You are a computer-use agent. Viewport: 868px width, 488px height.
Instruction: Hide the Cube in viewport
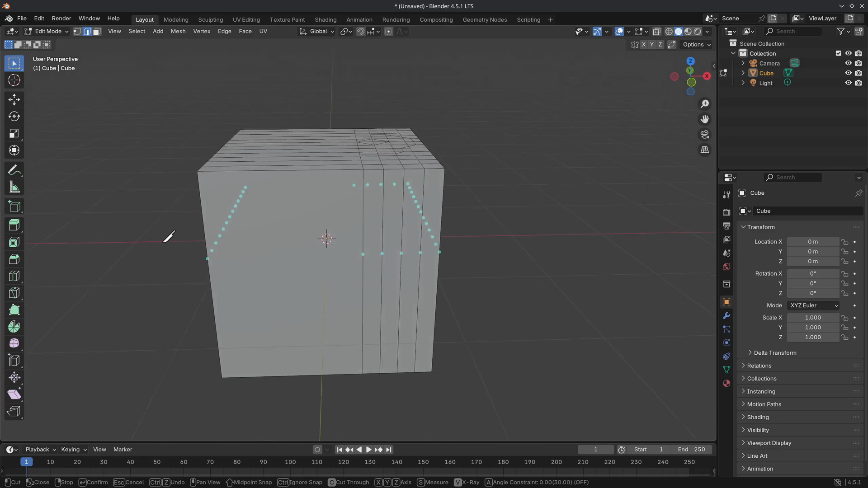(848, 73)
